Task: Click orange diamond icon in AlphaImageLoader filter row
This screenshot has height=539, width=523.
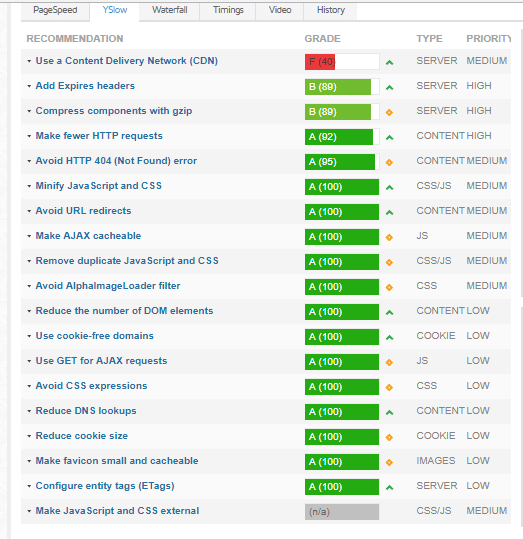Action: coord(389,287)
